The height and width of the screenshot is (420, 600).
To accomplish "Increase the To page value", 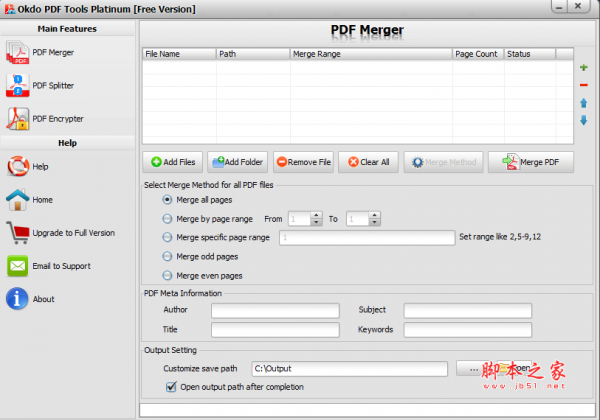I will tap(375, 215).
